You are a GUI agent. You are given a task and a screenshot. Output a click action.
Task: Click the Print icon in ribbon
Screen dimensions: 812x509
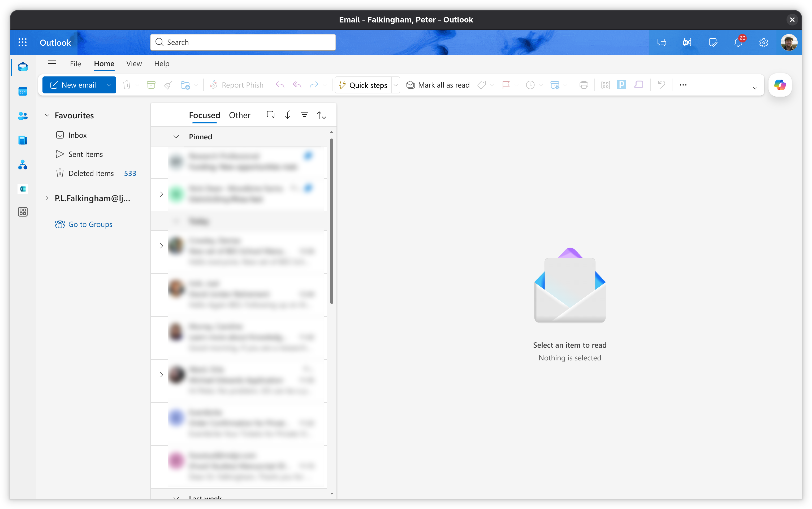point(584,85)
